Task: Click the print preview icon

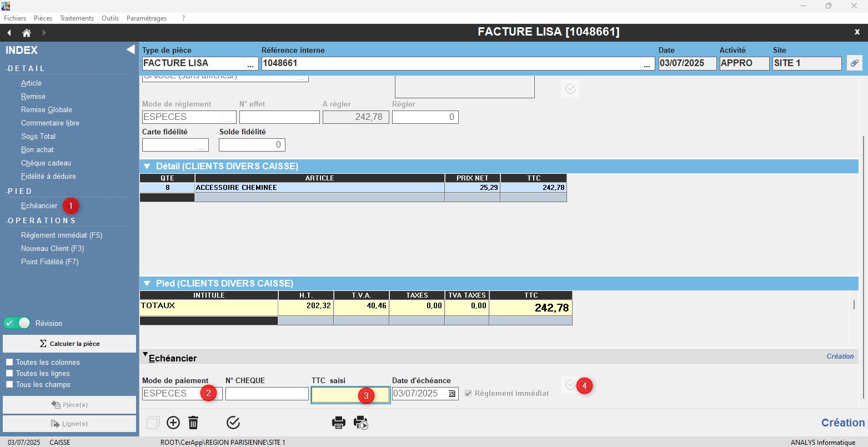Action: coord(361,423)
